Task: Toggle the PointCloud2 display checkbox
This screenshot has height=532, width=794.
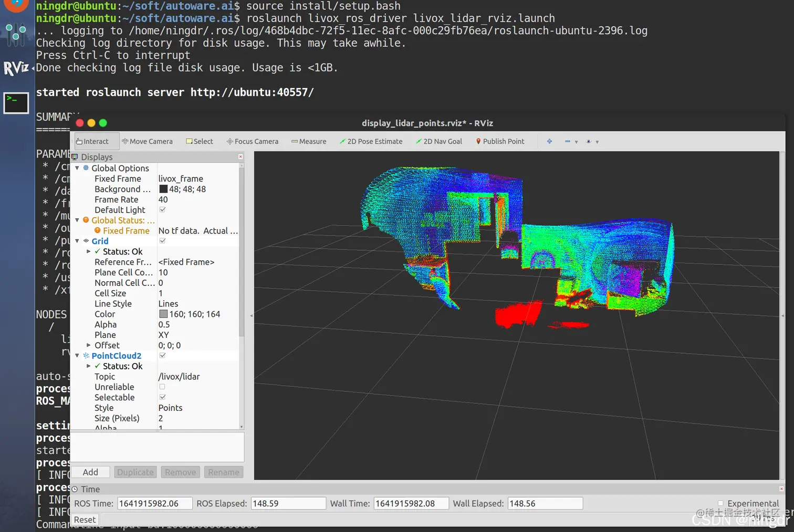Action: [162, 355]
